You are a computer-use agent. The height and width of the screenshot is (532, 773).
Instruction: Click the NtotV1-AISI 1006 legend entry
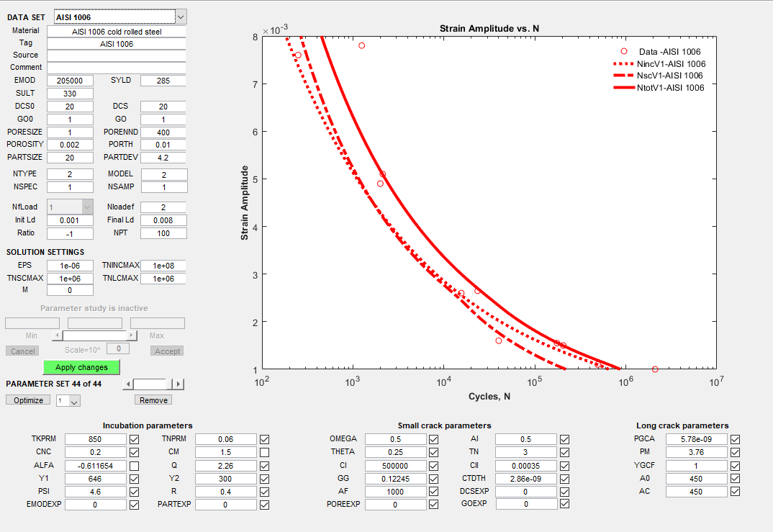point(659,88)
